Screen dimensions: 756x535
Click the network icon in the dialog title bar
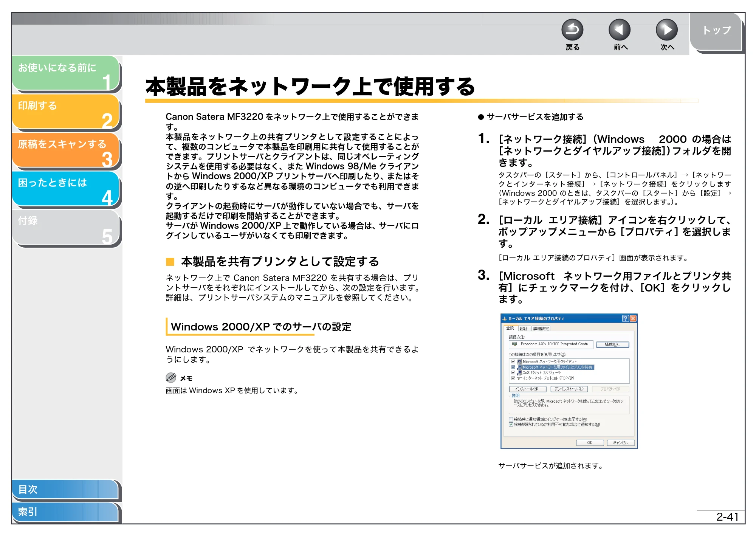pyautogui.click(x=505, y=319)
